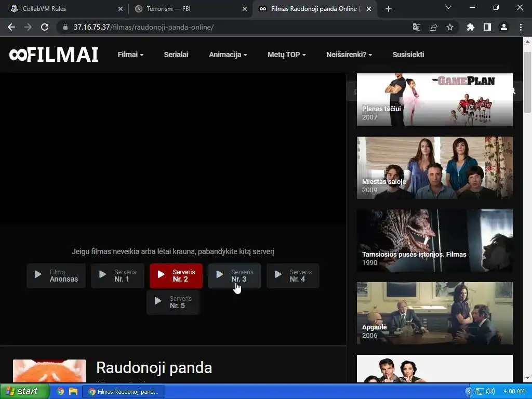Screen dimensions: 532x399
Task: Switch to Serveris Nr. 3
Action: point(234,275)
